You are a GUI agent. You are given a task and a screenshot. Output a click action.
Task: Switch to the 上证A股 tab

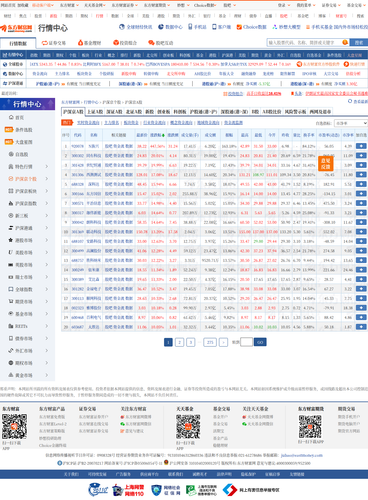coord(95,112)
